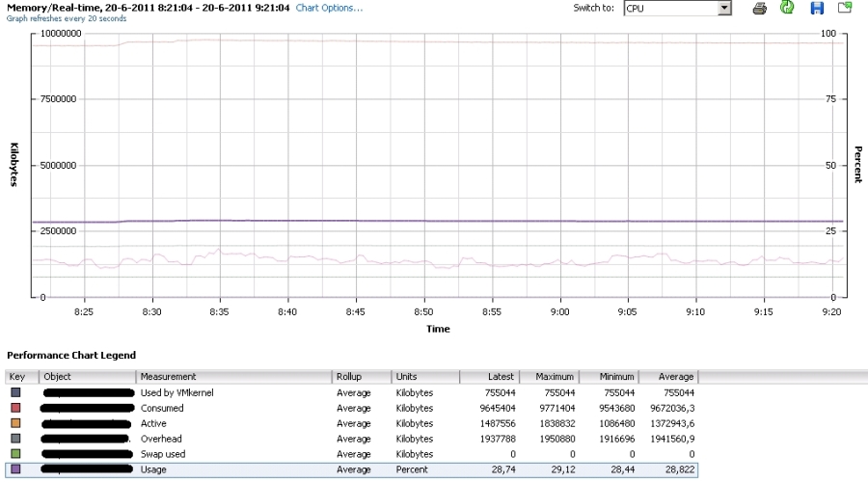Save the chart to file
This screenshot has width=868, height=483.
click(817, 8)
